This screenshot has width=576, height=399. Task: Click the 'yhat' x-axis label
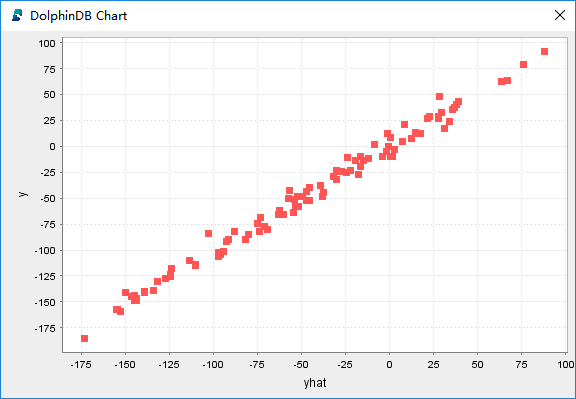(315, 383)
